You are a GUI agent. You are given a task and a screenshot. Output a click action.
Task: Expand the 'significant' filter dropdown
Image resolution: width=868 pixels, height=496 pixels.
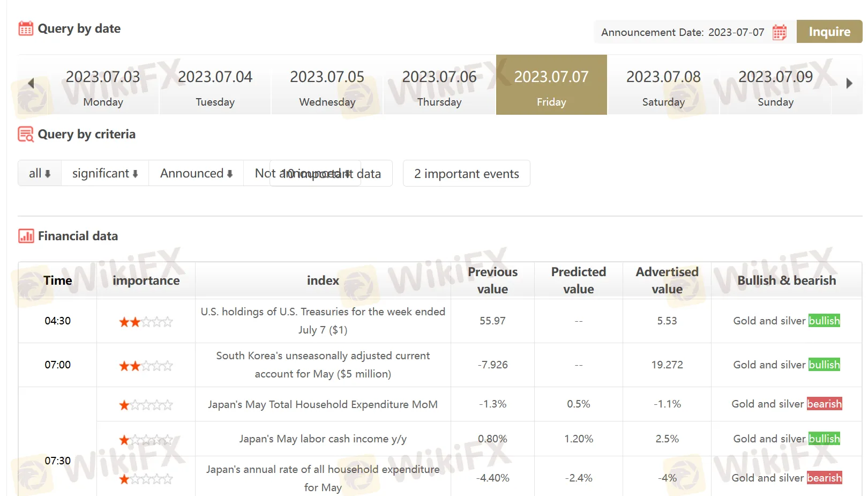(x=105, y=173)
